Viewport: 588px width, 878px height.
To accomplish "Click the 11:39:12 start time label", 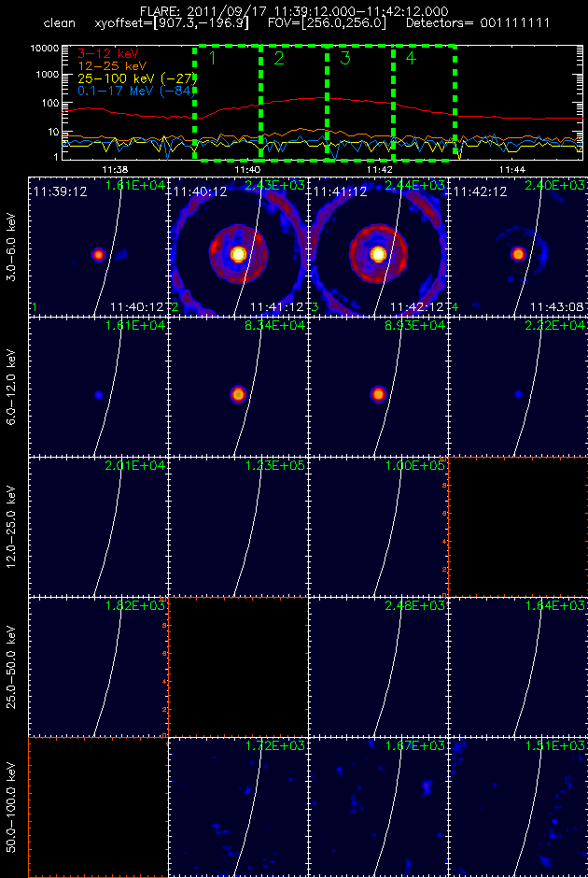I will tap(60, 192).
